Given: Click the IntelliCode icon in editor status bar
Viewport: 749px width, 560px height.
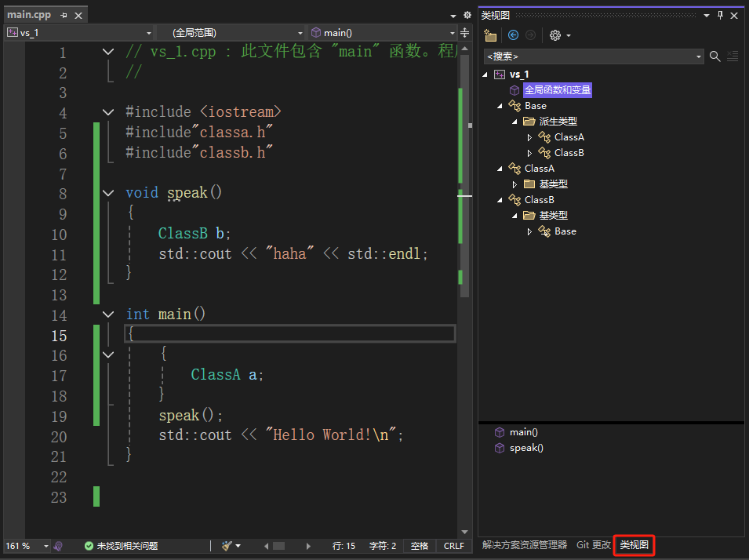Looking at the screenshot, I should pyautogui.click(x=58, y=546).
